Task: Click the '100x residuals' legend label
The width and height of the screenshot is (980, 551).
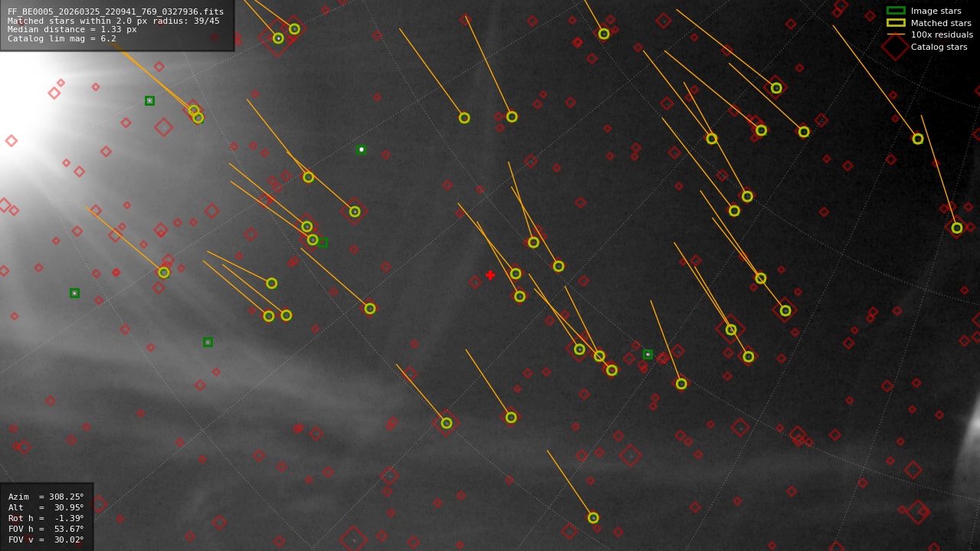Action: click(x=942, y=35)
